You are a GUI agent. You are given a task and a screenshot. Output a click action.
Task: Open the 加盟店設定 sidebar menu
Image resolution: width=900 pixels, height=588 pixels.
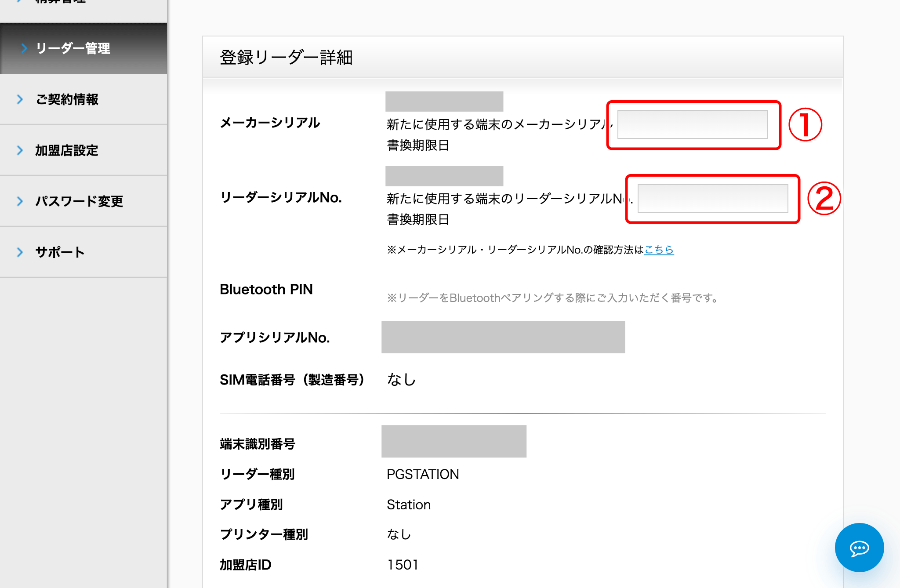click(83, 150)
